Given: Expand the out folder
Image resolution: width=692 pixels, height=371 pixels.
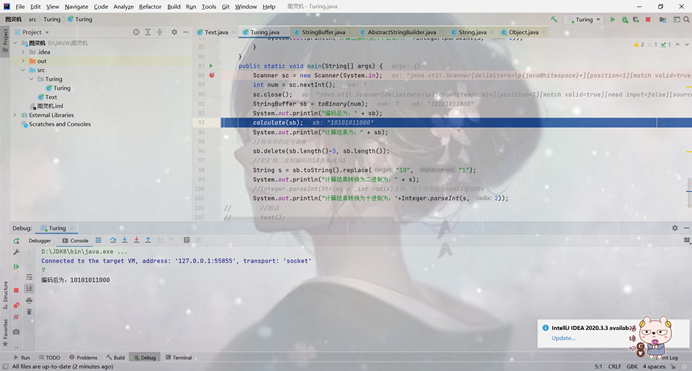Looking at the screenshot, I should point(23,61).
